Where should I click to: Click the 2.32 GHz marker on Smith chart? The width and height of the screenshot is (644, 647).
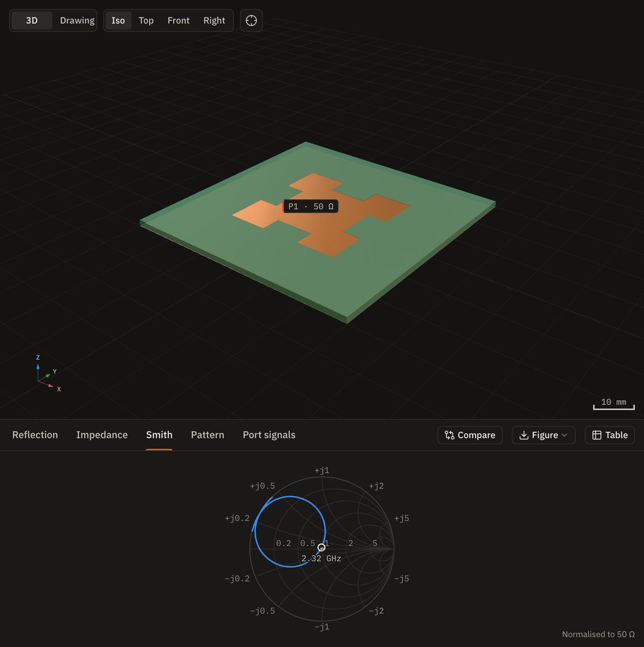pos(321,548)
